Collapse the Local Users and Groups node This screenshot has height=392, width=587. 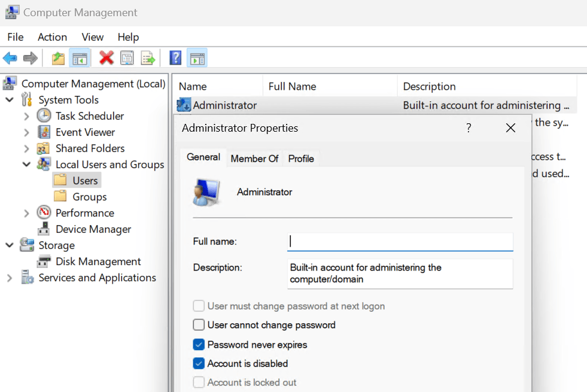[26, 165]
